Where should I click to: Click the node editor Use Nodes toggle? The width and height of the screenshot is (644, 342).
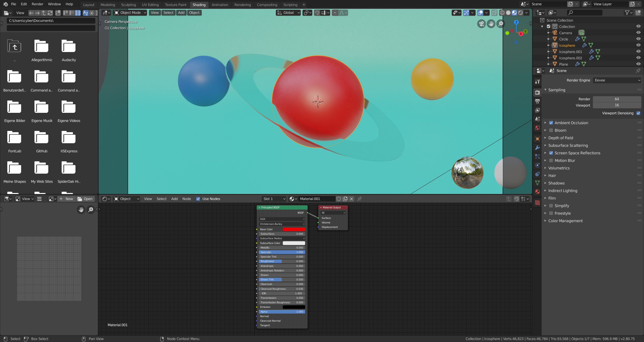[198, 199]
